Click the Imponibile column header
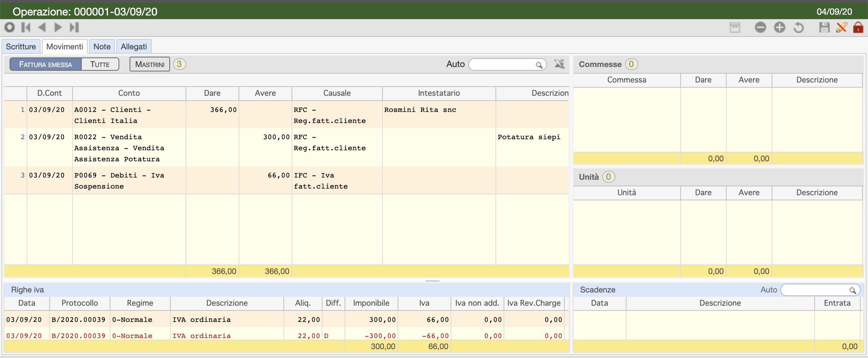The height and width of the screenshot is (358, 868). click(371, 303)
